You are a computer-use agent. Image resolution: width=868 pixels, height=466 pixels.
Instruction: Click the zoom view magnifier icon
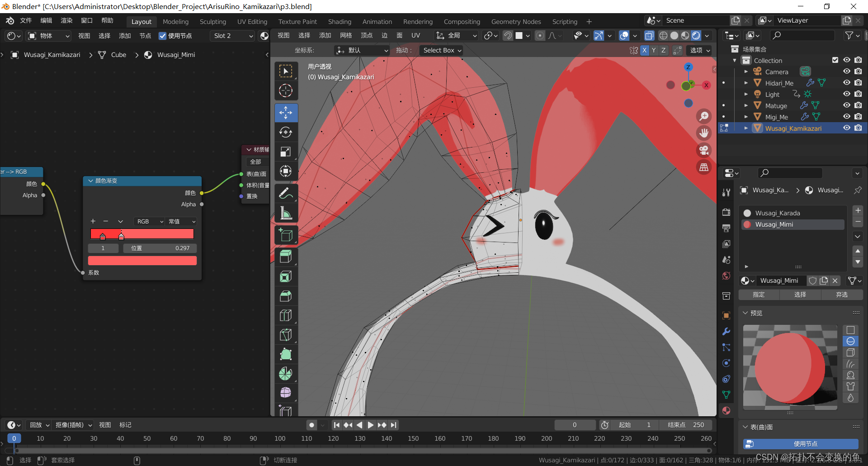(704, 116)
